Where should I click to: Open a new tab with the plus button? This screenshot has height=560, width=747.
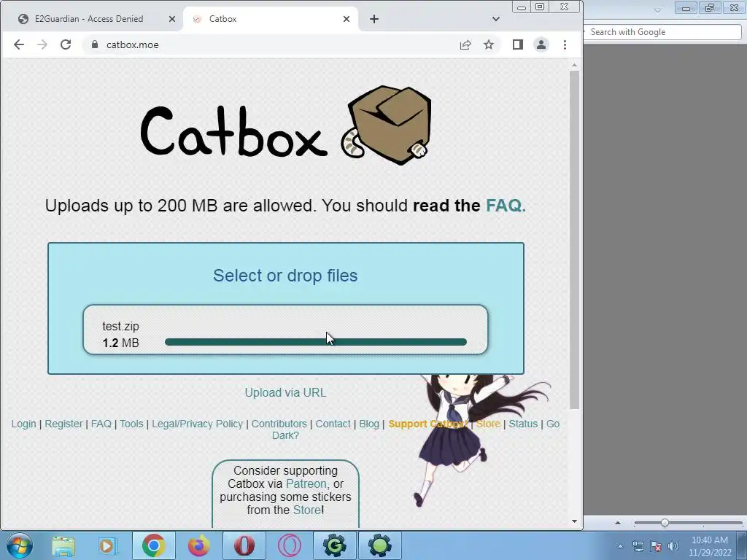(374, 19)
